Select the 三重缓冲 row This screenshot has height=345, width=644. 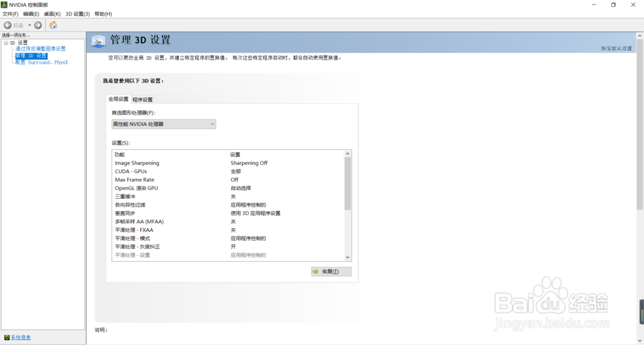[229, 197]
